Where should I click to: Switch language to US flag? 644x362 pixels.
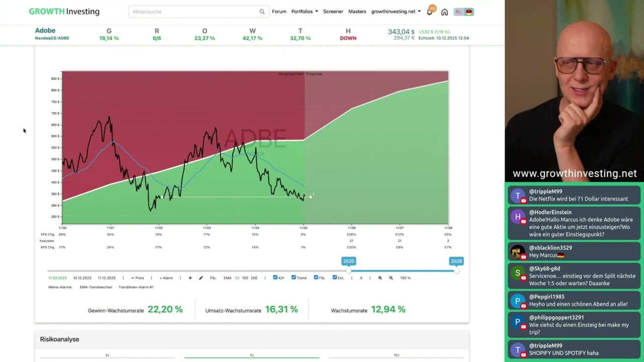458,12
